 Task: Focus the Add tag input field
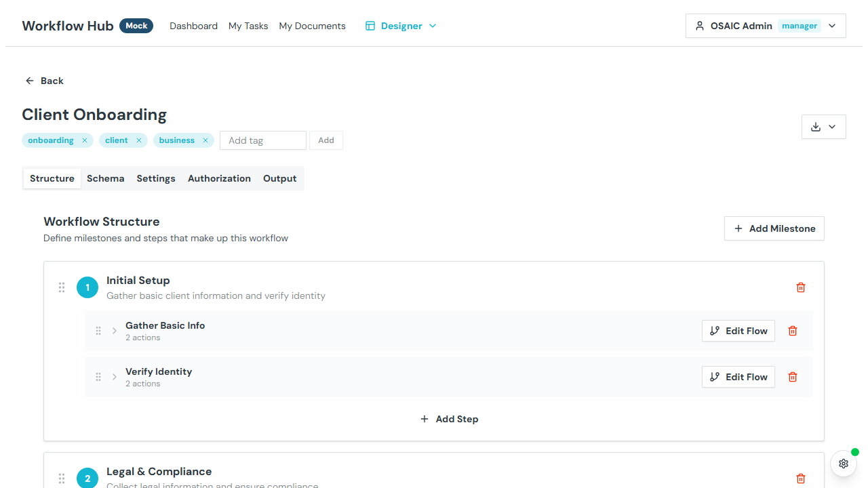(262, 140)
